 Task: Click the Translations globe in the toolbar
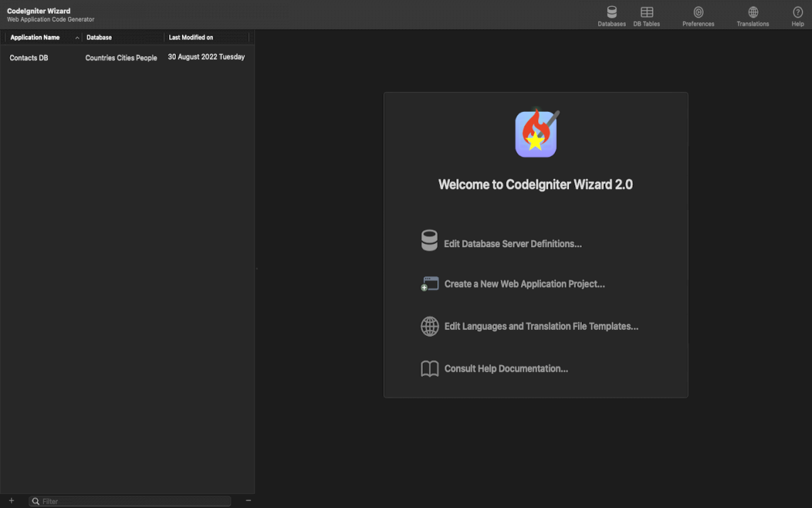click(753, 12)
